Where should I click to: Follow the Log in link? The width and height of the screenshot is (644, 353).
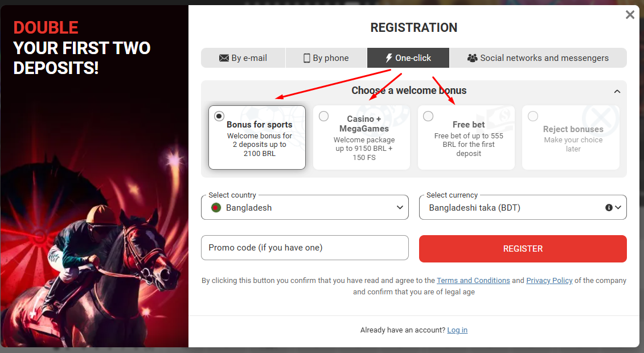[x=457, y=330]
